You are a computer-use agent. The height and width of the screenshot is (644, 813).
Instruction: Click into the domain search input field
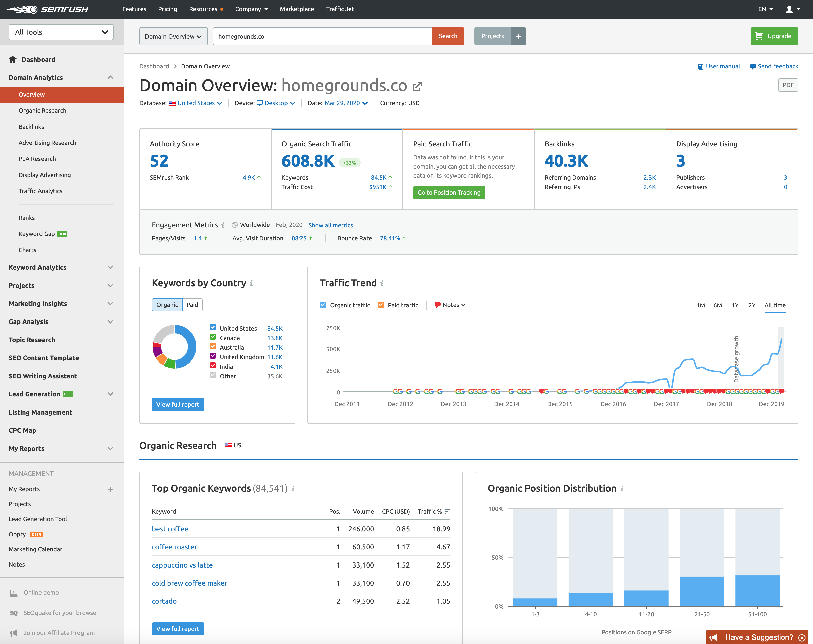pos(322,36)
